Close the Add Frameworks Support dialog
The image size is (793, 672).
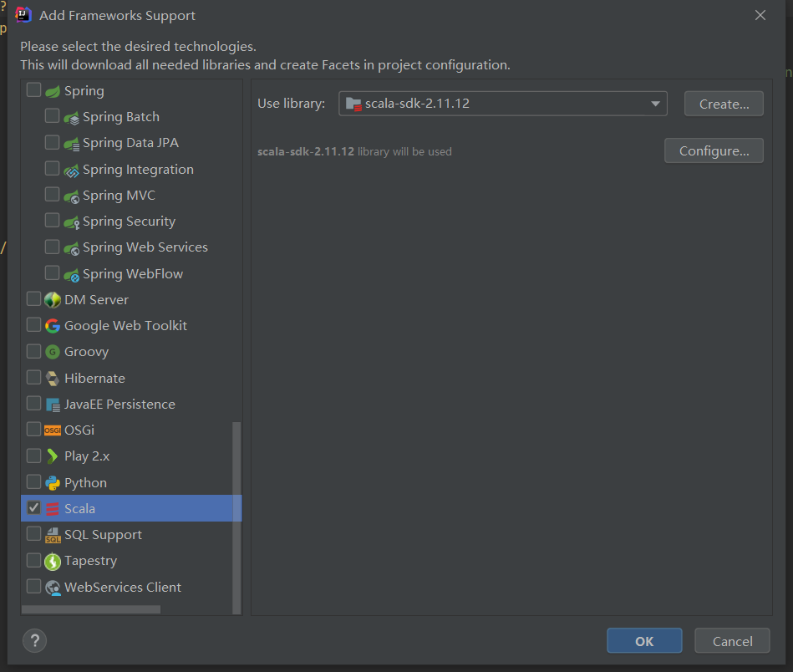tap(760, 15)
